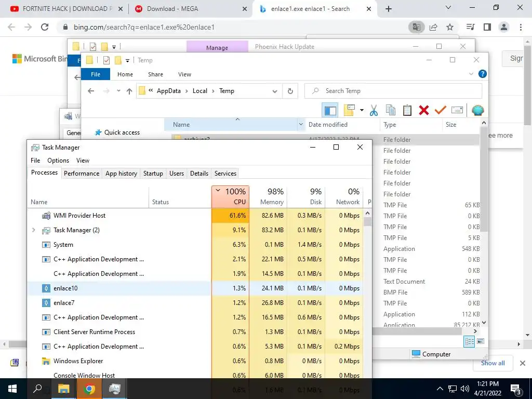Viewport: 532px width, 399px height.
Task: Expand the Task Manager (2) process group
Action: tap(33, 230)
